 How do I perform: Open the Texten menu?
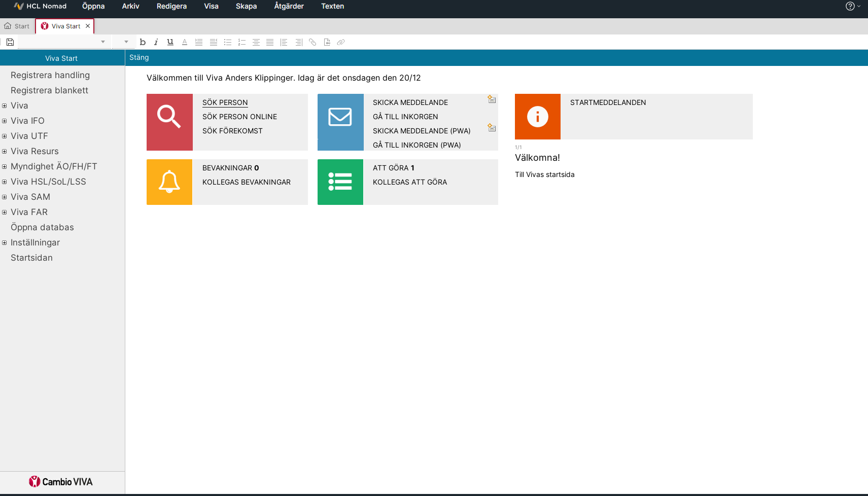coord(332,6)
